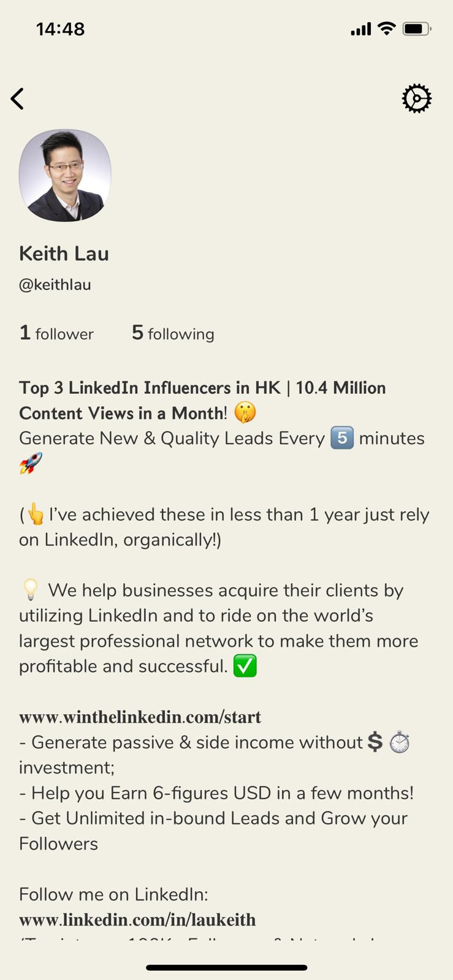Open the www.linkedin.com/in/laukeith link
The image size is (453, 980).
click(137, 919)
